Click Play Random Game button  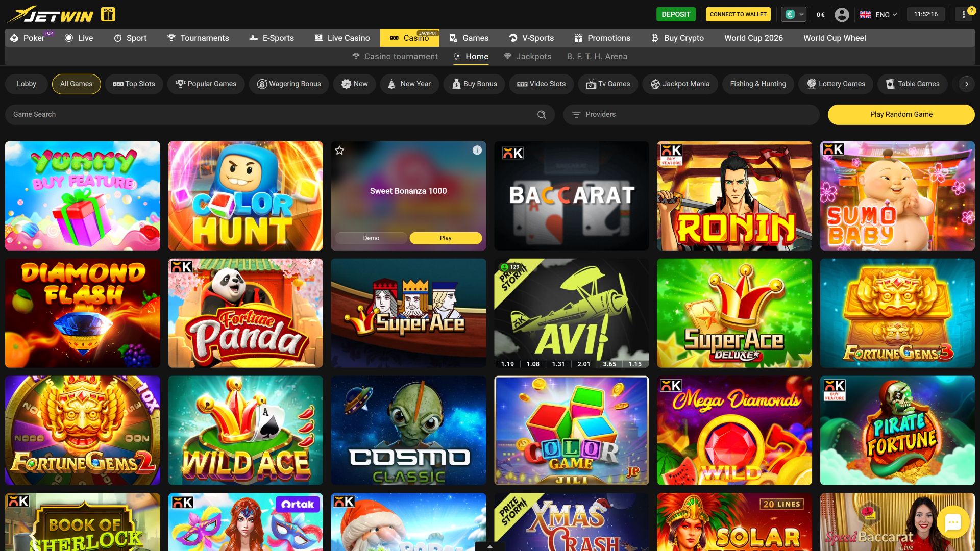901,115
